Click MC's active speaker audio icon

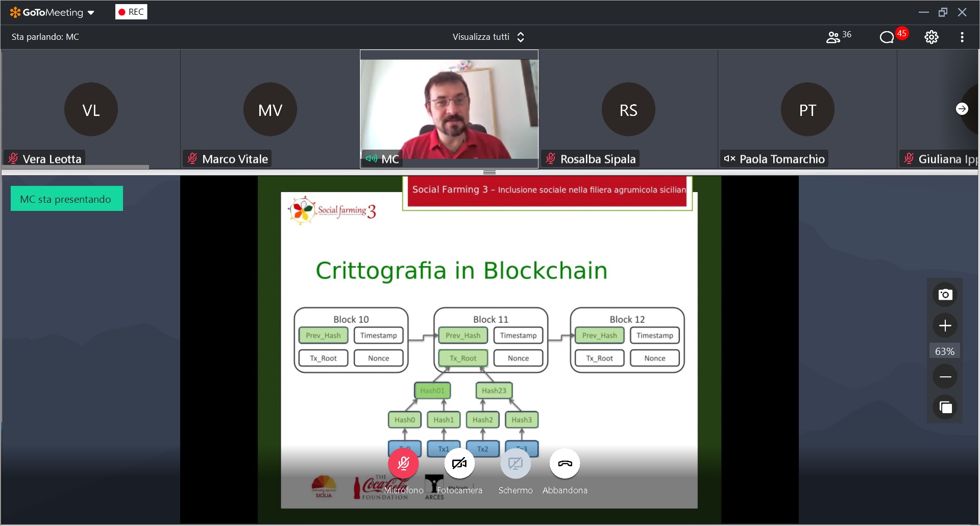pos(372,159)
